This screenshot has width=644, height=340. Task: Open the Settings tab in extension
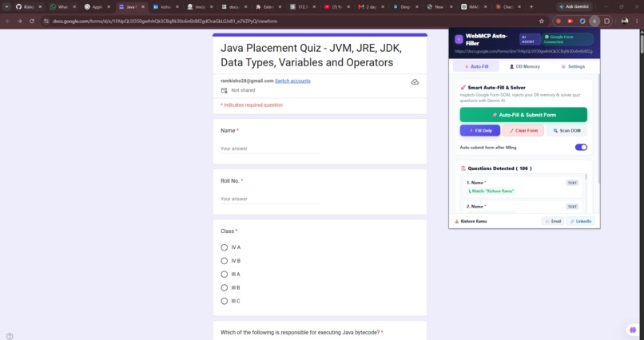click(x=573, y=66)
